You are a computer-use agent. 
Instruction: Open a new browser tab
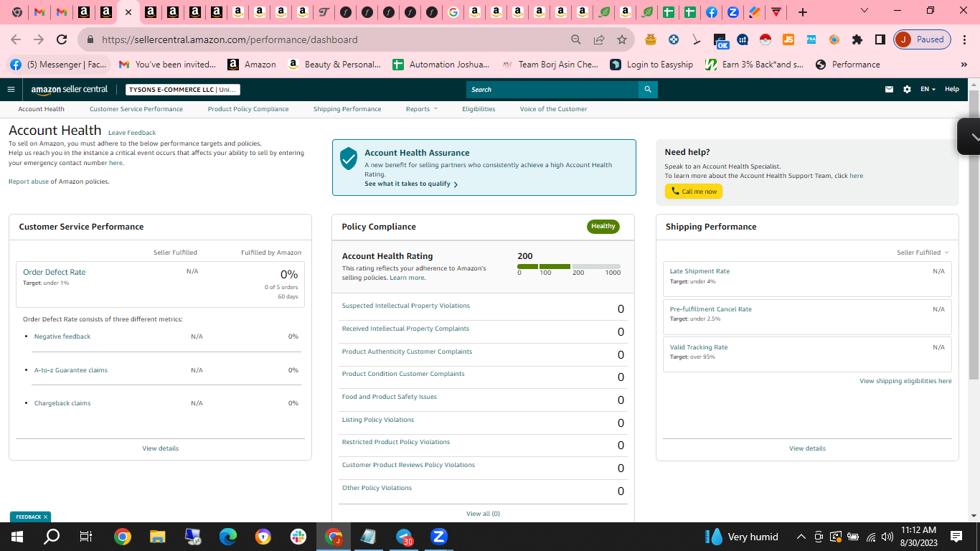[803, 12]
